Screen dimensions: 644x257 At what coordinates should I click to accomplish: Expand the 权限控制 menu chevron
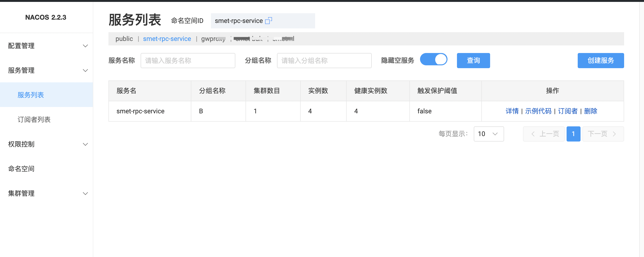[x=85, y=144]
